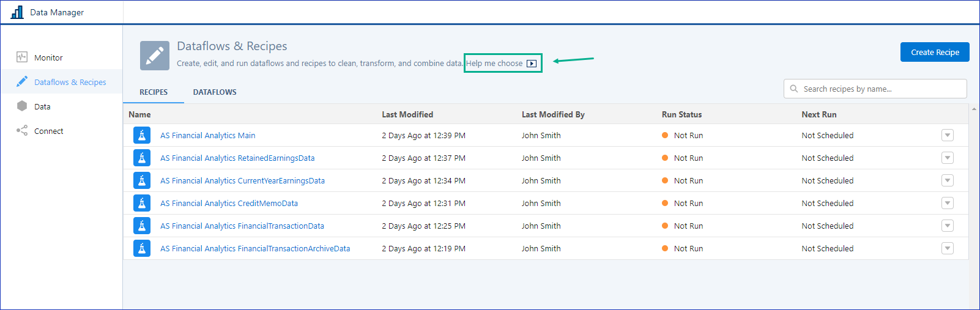Click the large pencil header icon

tap(155, 56)
